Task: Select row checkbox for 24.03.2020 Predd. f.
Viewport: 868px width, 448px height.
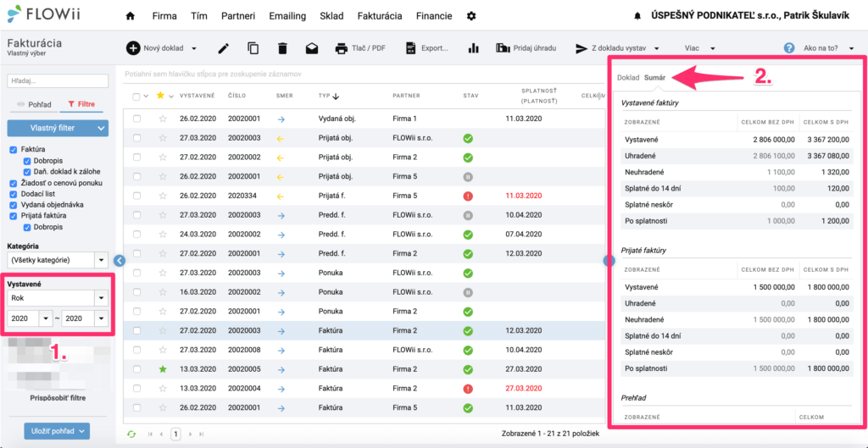Action: [136, 235]
